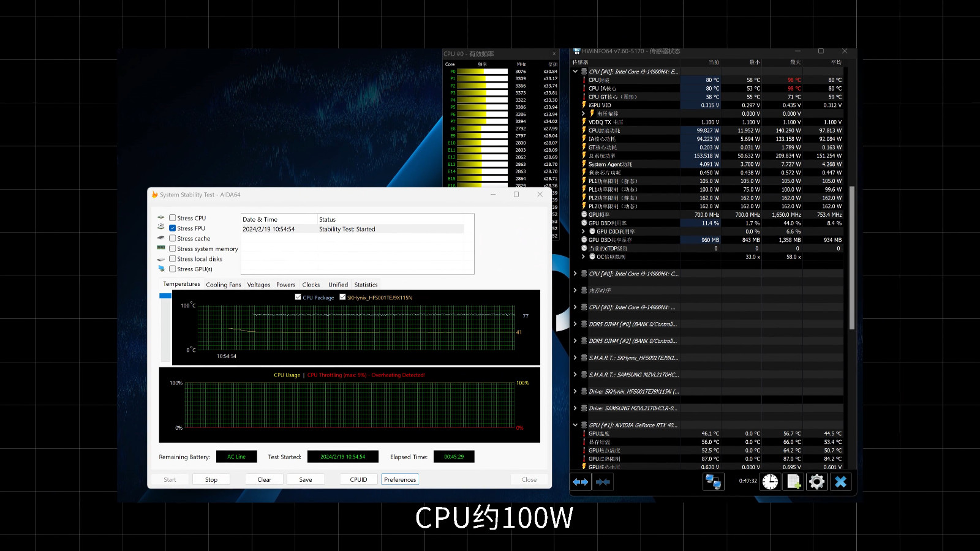Click chip icon of DDR5 DIMM [#0] group

click(x=584, y=324)
